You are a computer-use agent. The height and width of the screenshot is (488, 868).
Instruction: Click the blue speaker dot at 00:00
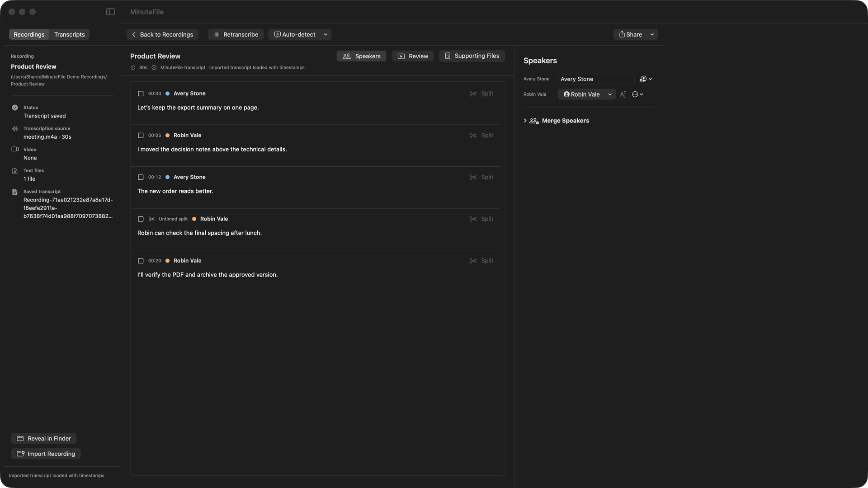pyautogui.click(x=167, y=94)
